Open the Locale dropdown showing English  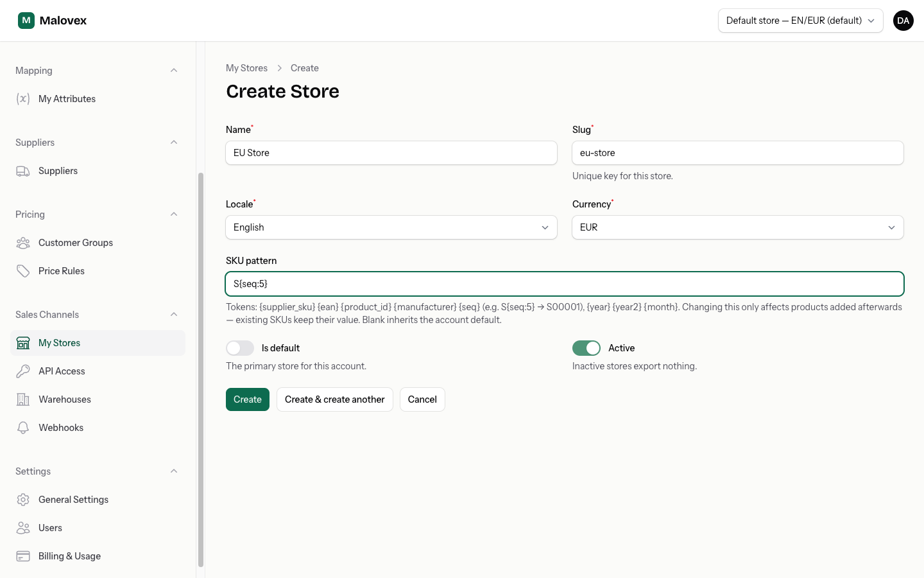(x=391, y=227)
